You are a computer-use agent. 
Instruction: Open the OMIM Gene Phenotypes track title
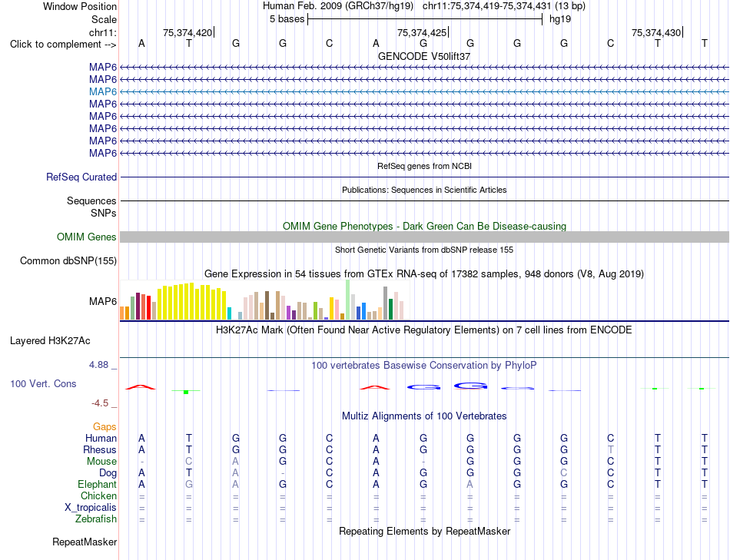(x=424, y=227)
